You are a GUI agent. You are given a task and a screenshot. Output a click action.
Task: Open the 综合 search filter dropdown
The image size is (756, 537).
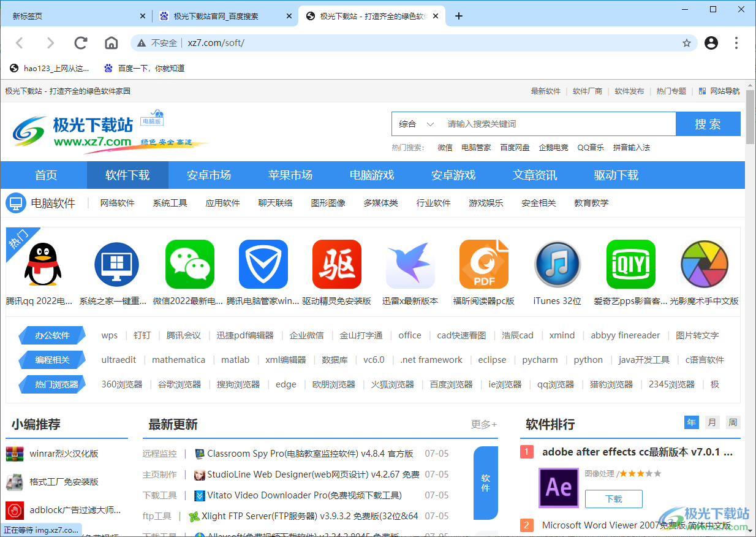tap(415, 123)
